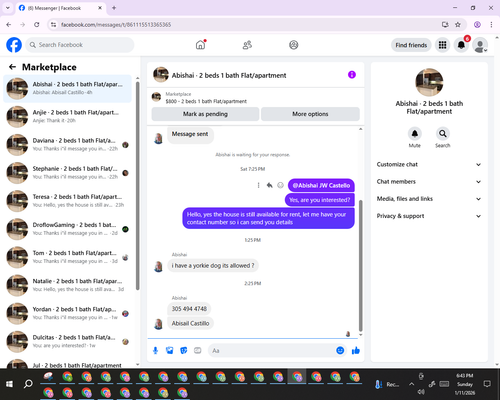Open the Windows notification center icon
Image resolution: width=500 pixels, height=400 pixels.
pos(487,384)
